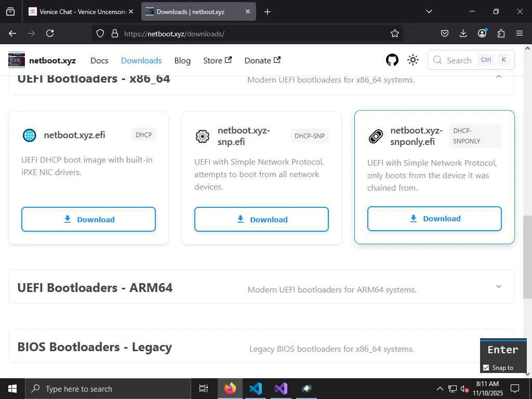The width and height of the screenshot is (532, 399).
Task: Collapse the UEFI Bootloaders x86_64 section
Action: [499, 77]
